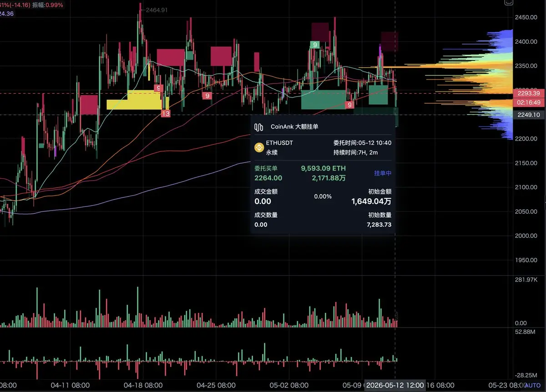Click the ETHUSDT pair name in tooltip
Screen dimensions: 546x392
pos(279,143)
